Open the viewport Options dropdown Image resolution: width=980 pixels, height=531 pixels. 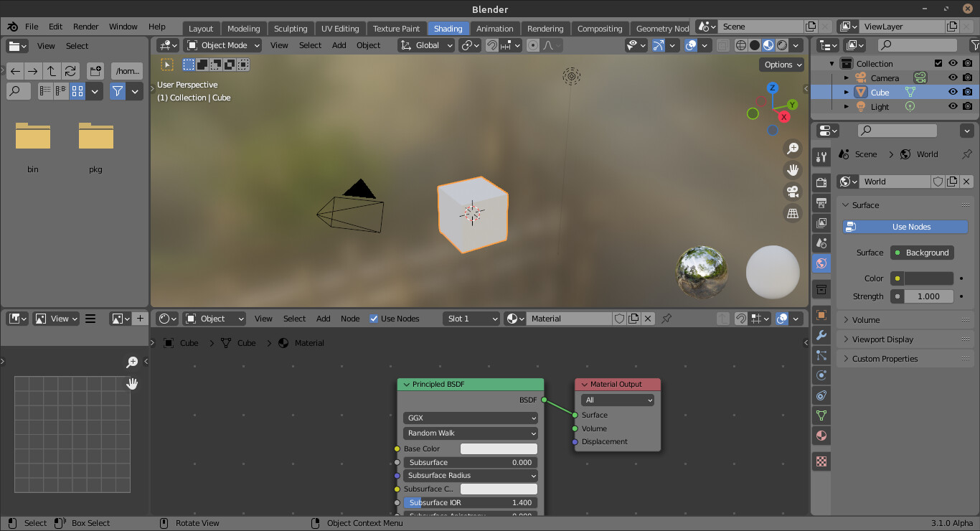[782, 65]
